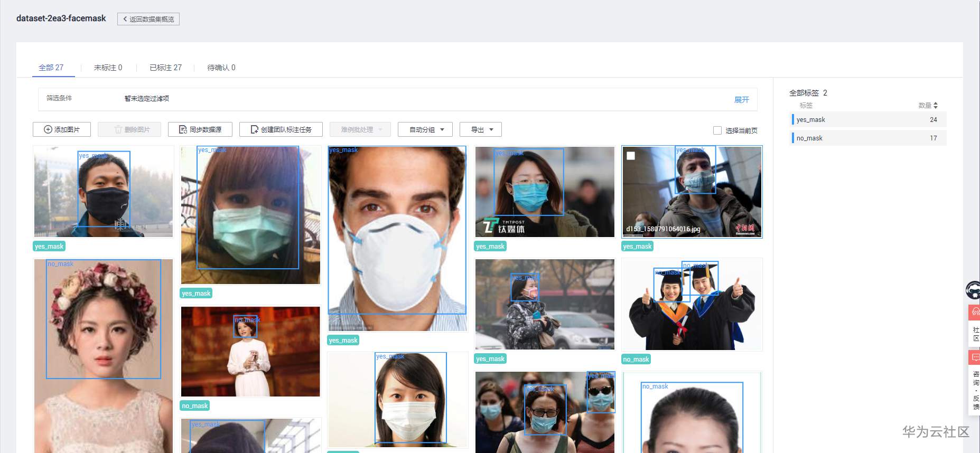The height and width of the screenshot is (453, 980).
Task: Click yes_mask tag under the street photo
Action: (x=491, y=359)
